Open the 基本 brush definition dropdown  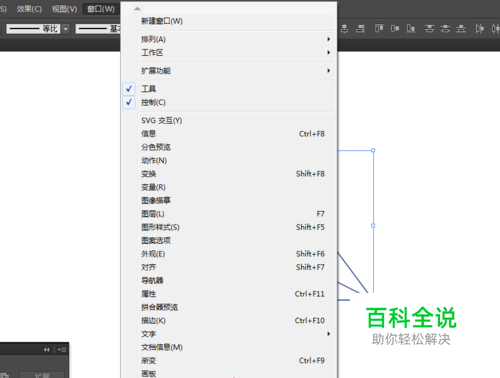click(98, 29)
